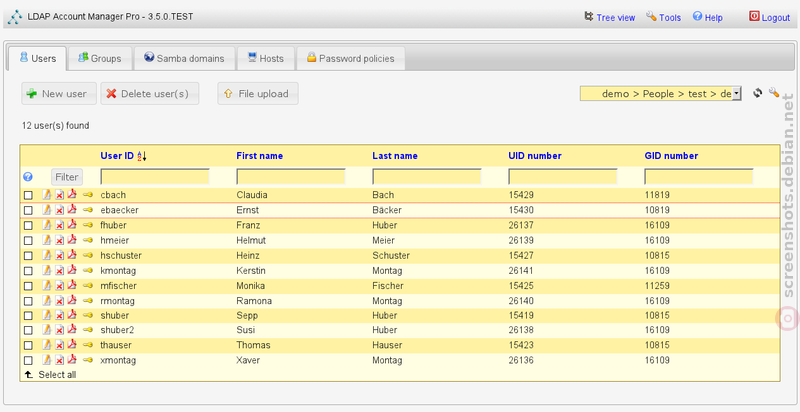
Task: Click the Select all arrow icon
Action: point(29,375)
